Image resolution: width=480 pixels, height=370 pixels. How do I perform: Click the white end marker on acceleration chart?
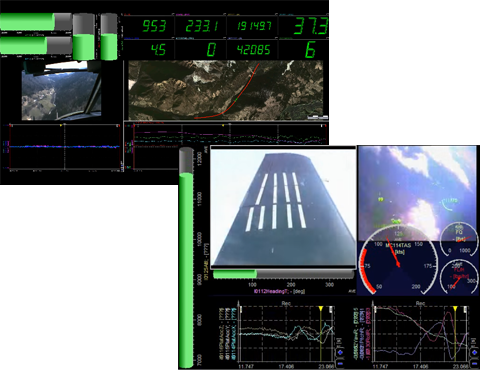(331, 309)
